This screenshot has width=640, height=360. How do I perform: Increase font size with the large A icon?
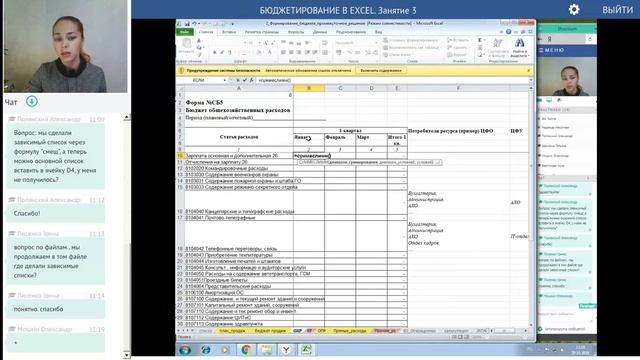[265, 43]
